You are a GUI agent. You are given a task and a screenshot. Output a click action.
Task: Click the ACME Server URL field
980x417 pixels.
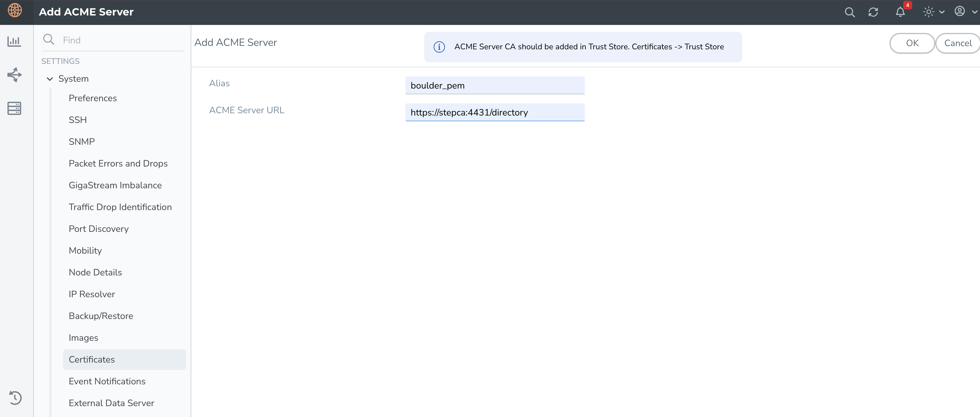tap(495, 112)
